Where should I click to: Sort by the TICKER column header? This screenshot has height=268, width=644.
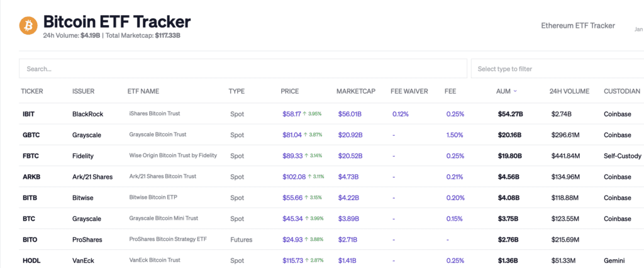click(32, 91)
